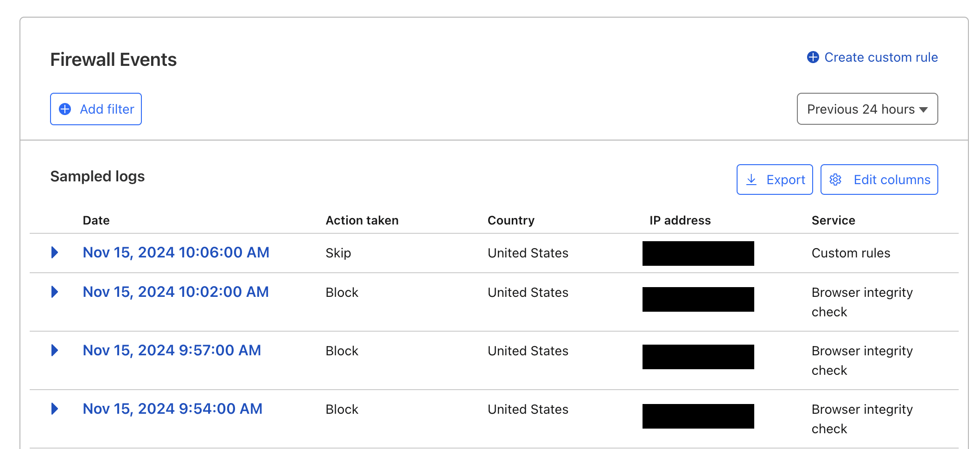This screenshot has height=449, width=980.
Task: Click the redacted IP address in Skip row
Action: [698, 254]
